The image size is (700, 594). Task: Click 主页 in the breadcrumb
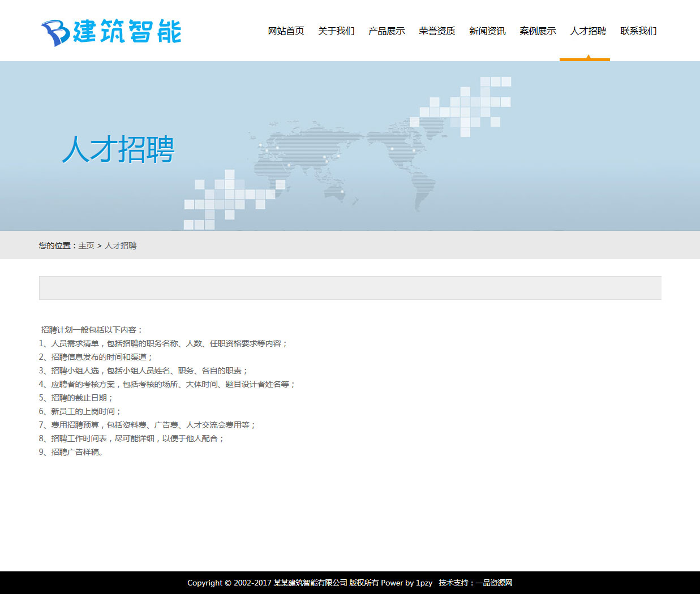(x=86, y=246)
